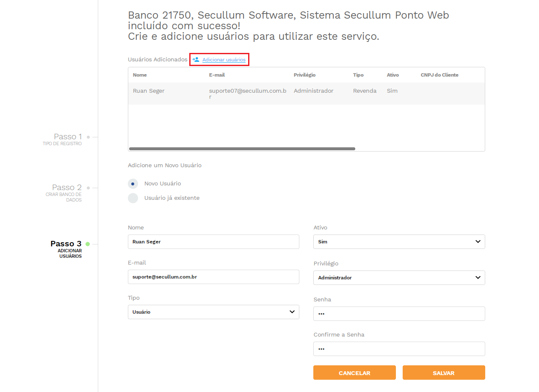Image resolution: width=539 pixels, height=392 pixels.
Task: Choose the Usuário já existente radio option
Action: (x=133, y=198)
